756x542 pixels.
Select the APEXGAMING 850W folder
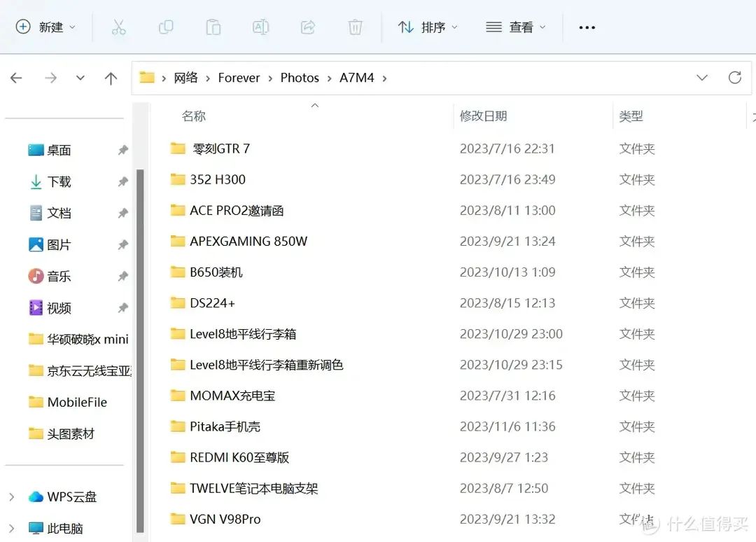(239, 241)
